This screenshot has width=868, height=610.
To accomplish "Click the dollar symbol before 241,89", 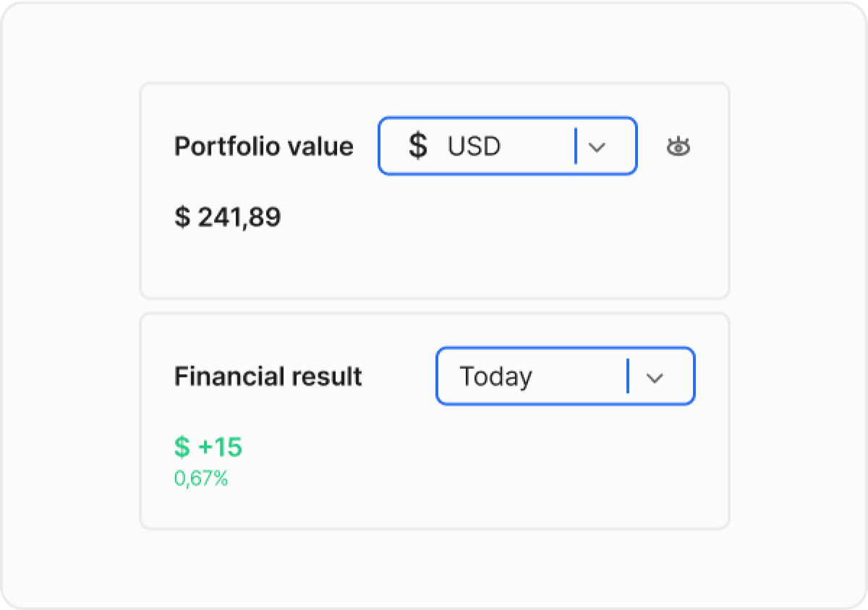I will point(182,216).
